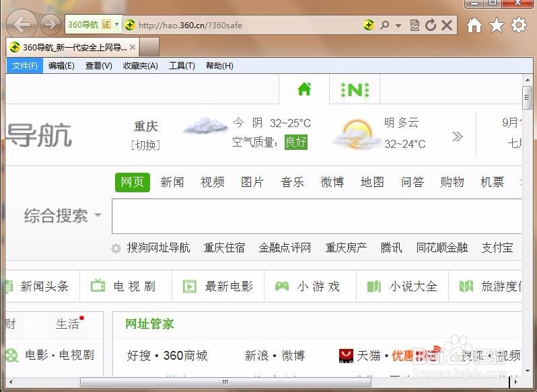This screenshot has height=392, width=537.
Task: Click the book icon beside 小说大全
Action: (373, 286)
